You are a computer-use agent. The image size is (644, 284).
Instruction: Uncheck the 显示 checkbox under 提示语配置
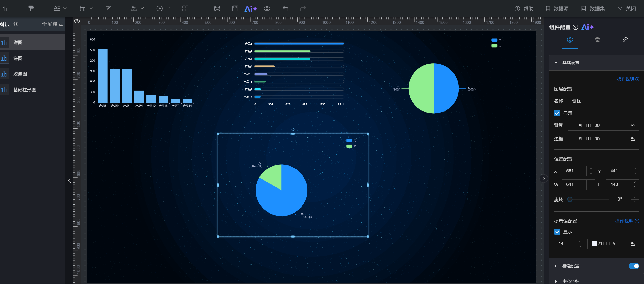pyautogui.click(x=557, y=232)
